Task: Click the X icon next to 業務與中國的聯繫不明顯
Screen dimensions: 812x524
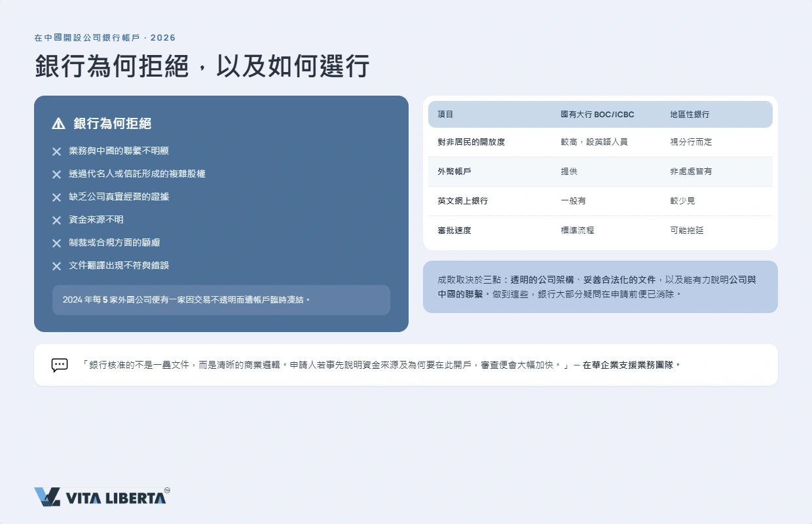Action: coord(57,151)
